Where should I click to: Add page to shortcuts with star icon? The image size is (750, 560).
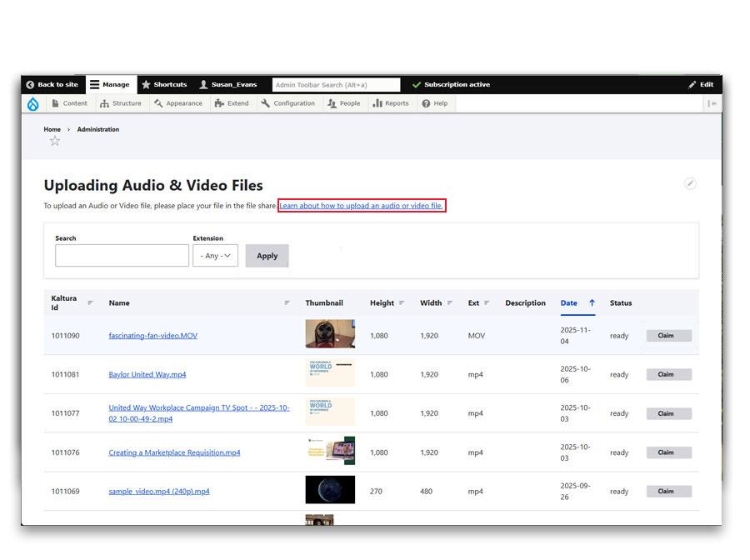pyautogui.click(x=55, y=141)
